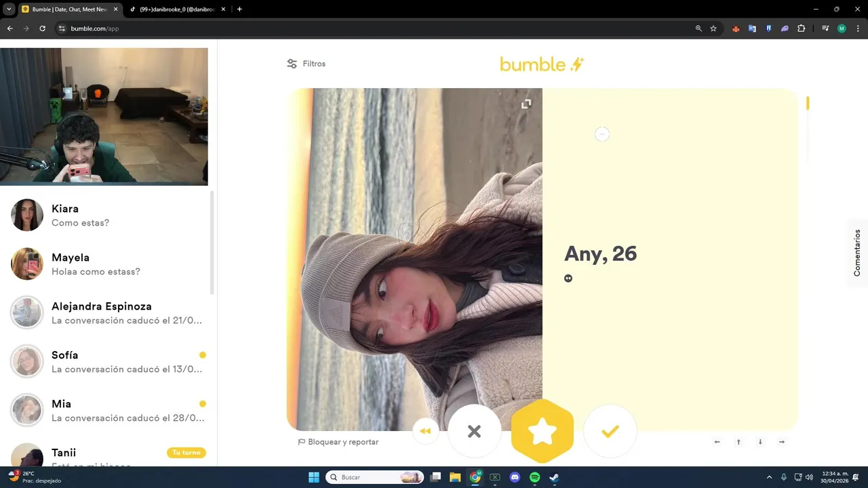Go back in browser history

click(9, 28)
